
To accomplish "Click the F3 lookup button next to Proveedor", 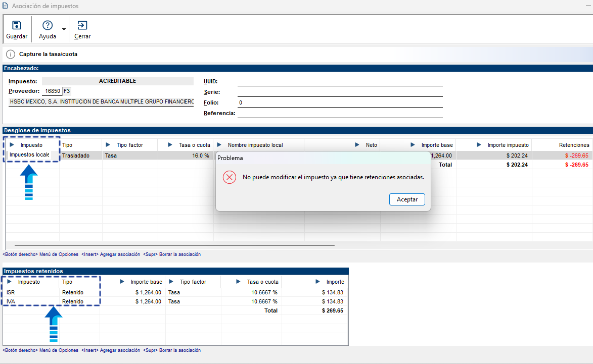I will 67,91.
